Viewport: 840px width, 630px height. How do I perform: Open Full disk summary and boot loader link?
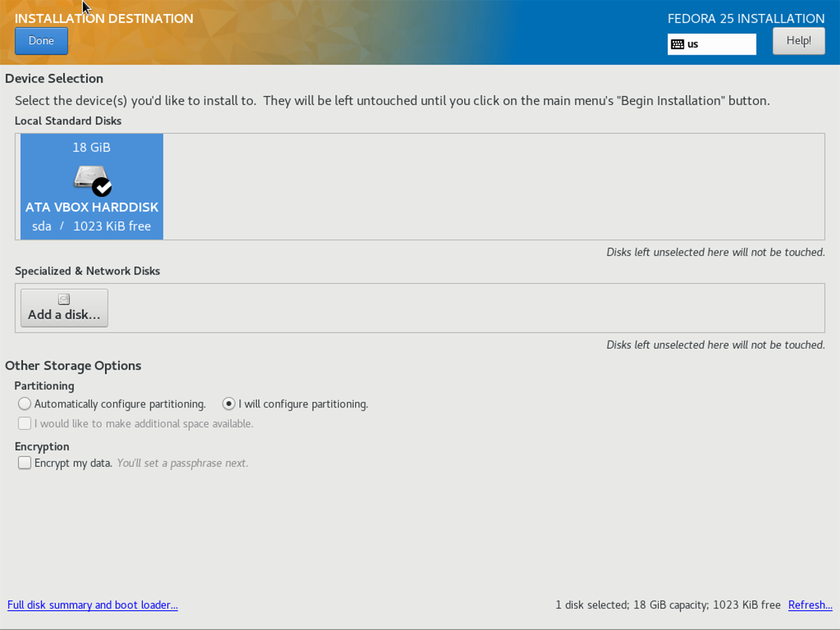92,605
